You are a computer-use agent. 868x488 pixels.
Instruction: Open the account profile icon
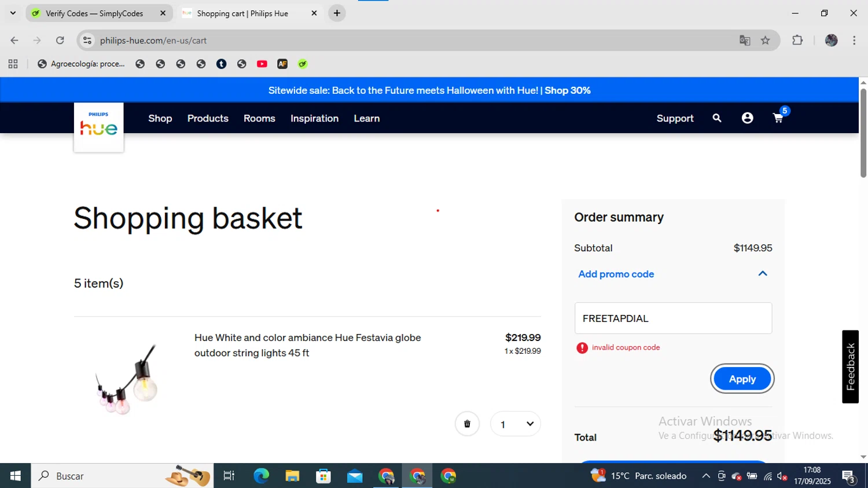(x=748, y=118)
